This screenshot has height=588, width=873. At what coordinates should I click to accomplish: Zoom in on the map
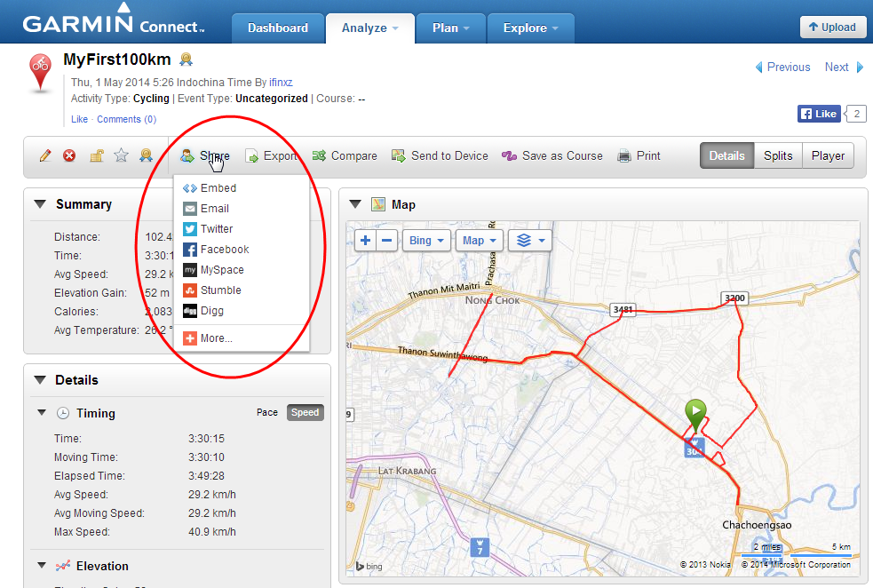click(365, 241)
